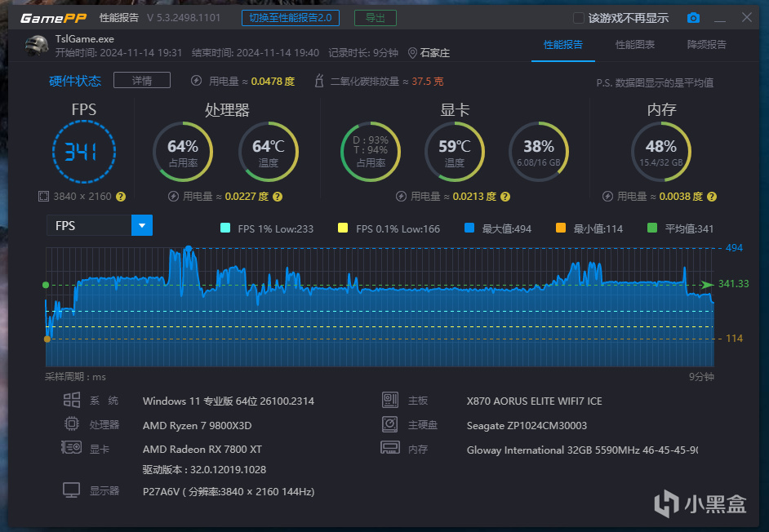Click the monitor icon beside 显示器
The width and height of the screenshot is (769, 532).
71,490
